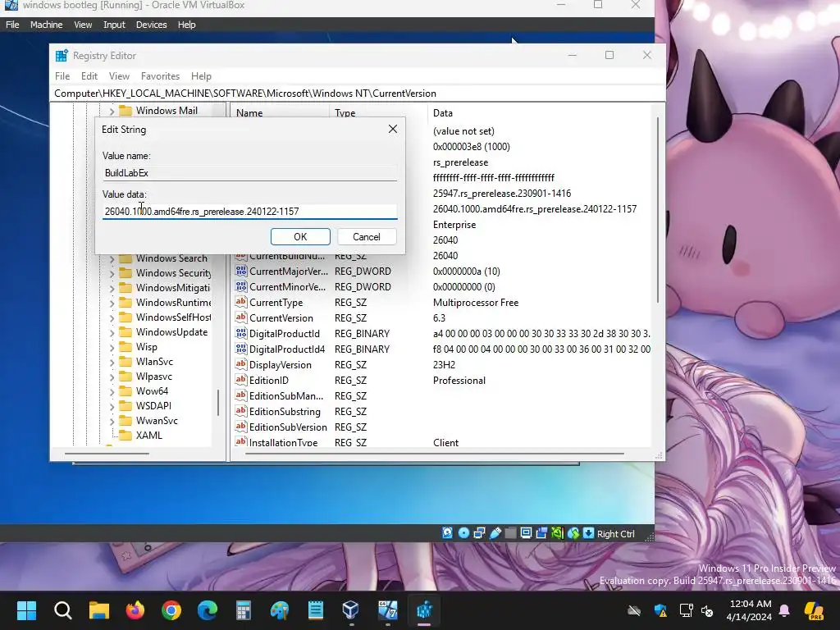This screenshot has height=630, width=840.
Task: Open Calculator from the taskbar
Action: (x=243, y=610)
